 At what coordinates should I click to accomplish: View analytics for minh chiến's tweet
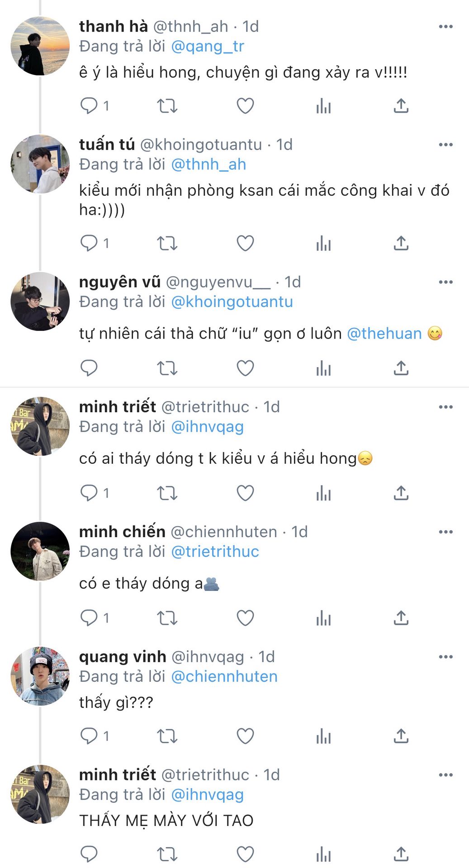323,618
